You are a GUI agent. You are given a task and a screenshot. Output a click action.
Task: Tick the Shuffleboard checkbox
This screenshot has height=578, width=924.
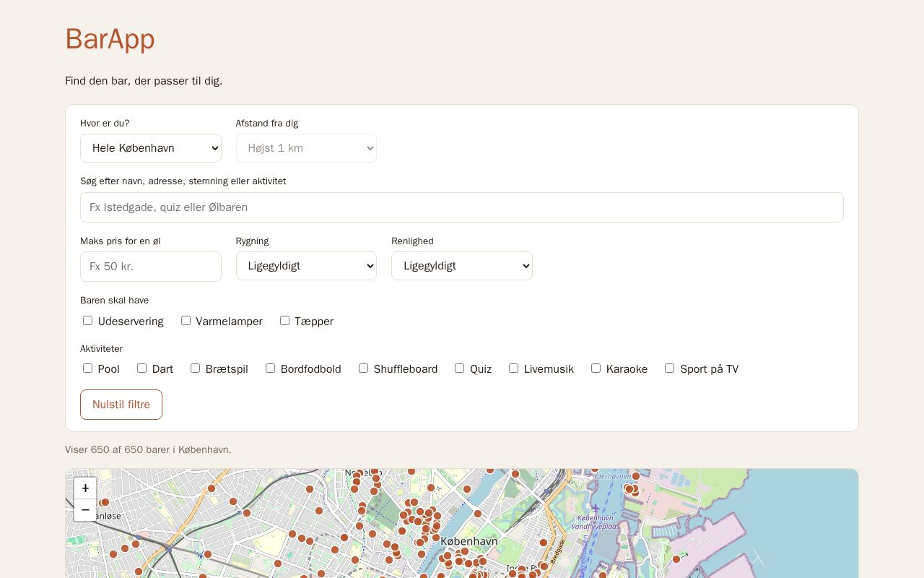point(364,368)
